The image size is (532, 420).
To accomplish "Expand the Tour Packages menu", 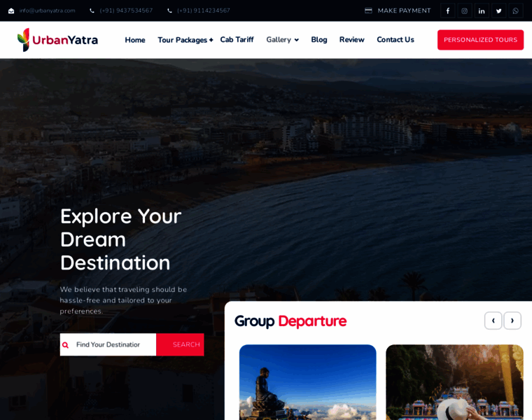I will click(x=185, y=40).
